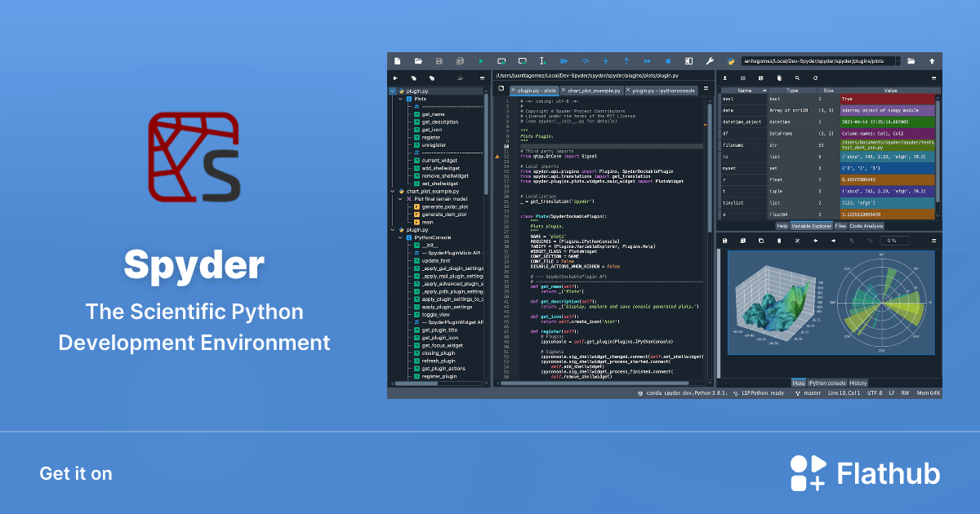This screenshot has height=514, width=980.
Task: Select generate_polar_plot function in Outline
Action: [444, 206]
